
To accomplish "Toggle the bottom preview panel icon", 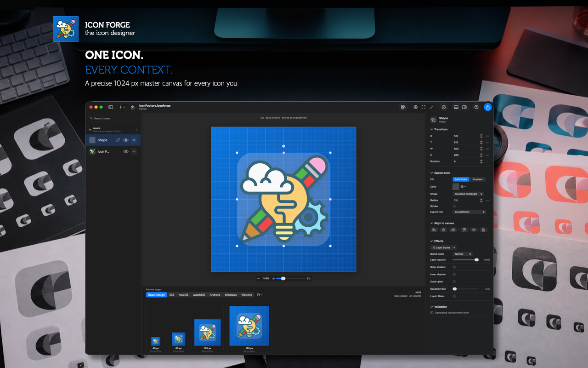I will point(456,107).
